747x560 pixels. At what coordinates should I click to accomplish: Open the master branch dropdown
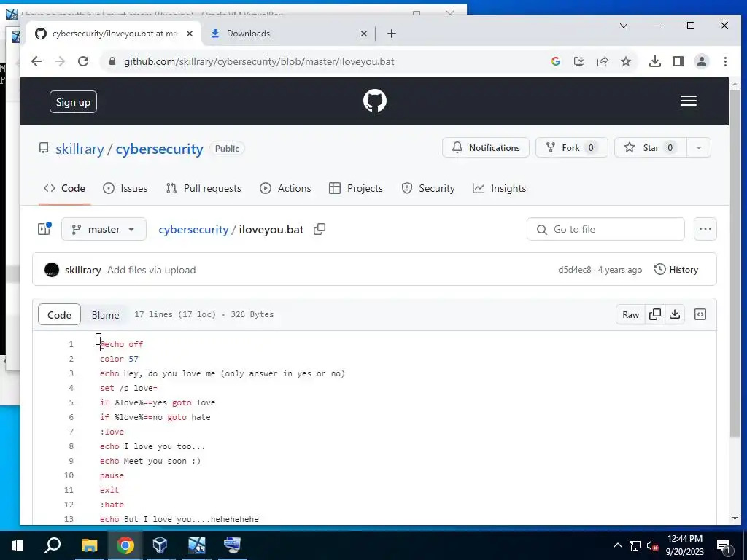(x=104, y=230)
